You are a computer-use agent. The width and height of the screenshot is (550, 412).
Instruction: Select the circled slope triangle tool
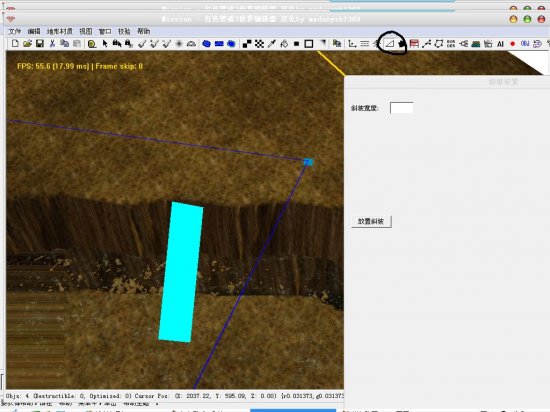(x=390, y=43)
